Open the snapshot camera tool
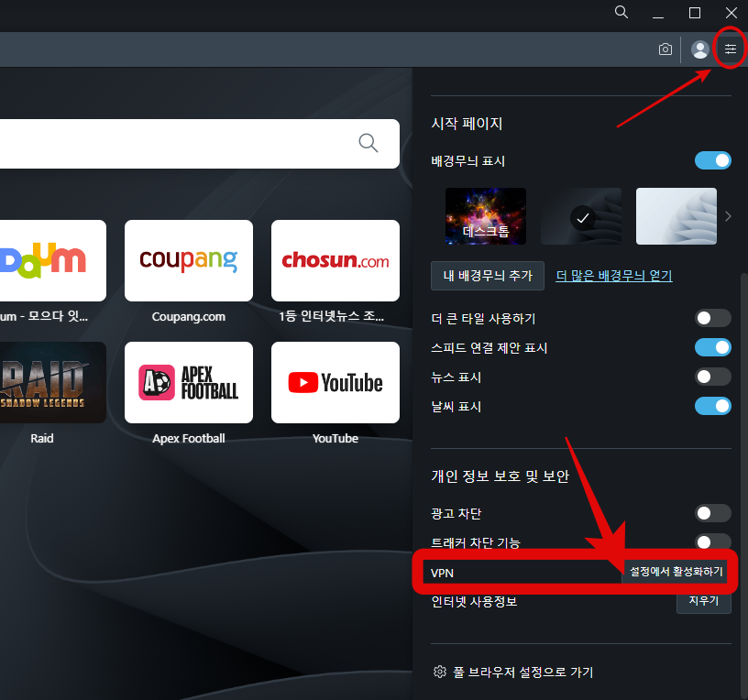This screenshot has height=700, width=748. (665, 49)
